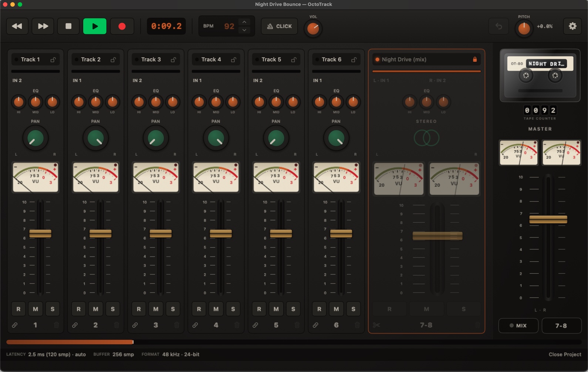Click the Track 4 name label
Viewport: 588px width, 372px height.
click(211, 60)
